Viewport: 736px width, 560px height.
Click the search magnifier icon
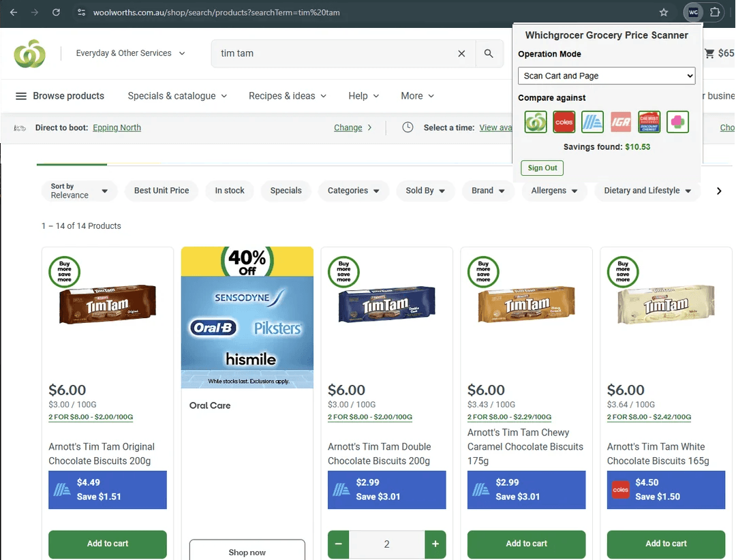tap(489, 52)
